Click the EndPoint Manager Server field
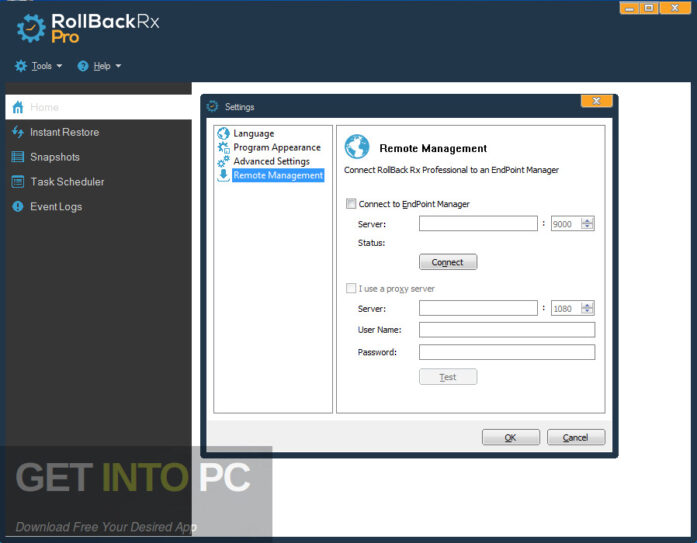697x543 pixels. coord(478,224)
